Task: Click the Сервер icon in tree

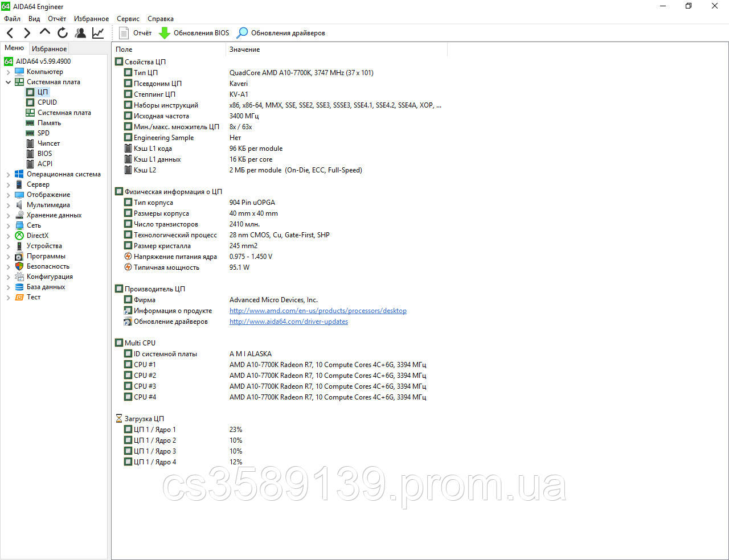Action: tap(19, 184)
